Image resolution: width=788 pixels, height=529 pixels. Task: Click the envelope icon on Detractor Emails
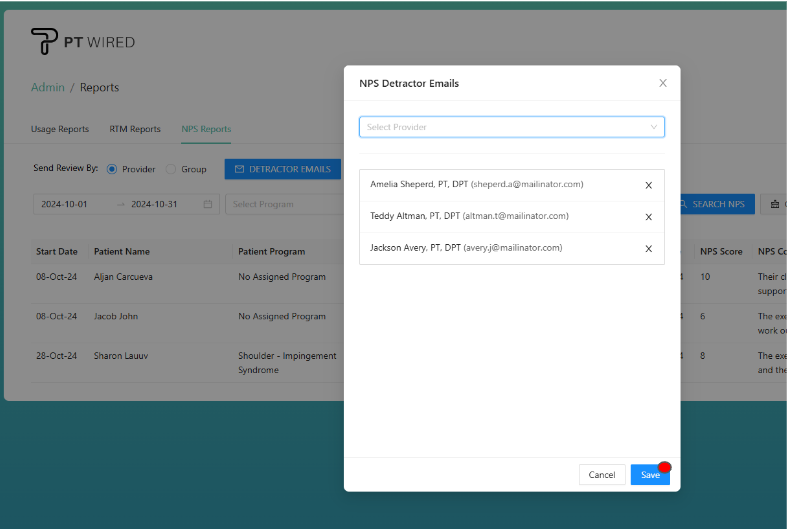pos(239,169)
